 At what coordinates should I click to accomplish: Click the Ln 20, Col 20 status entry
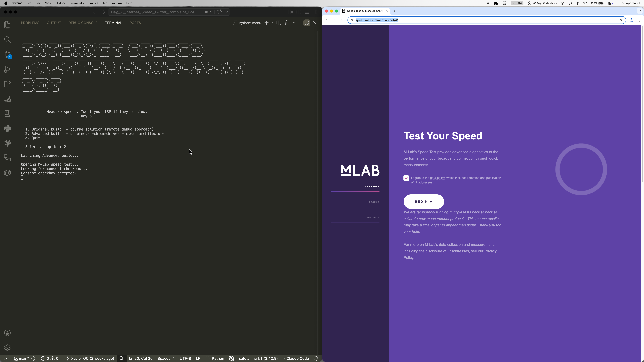tap(141, 358)
